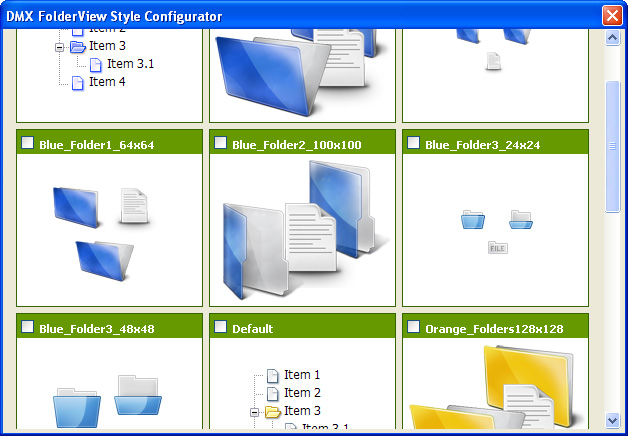This screenshot has width=628, height=436.
Task: Click open folder icon in Blue_Folder3_48x48
Action: point(138,396)
